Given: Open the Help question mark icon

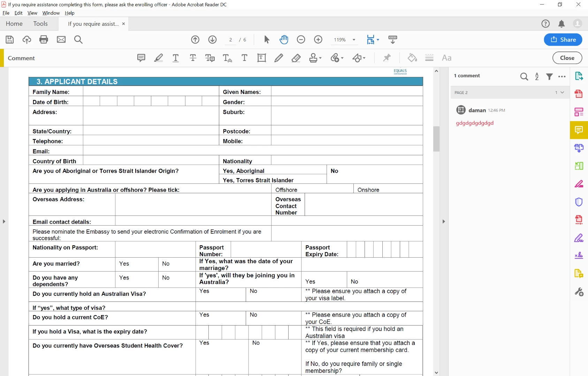Looking at the screenshot, I should coord(545,24).
